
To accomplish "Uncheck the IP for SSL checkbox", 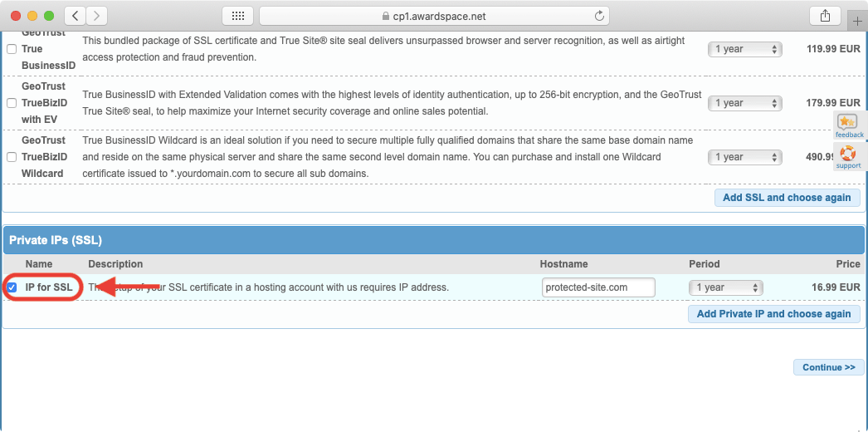I will click(x=12, y=287).
